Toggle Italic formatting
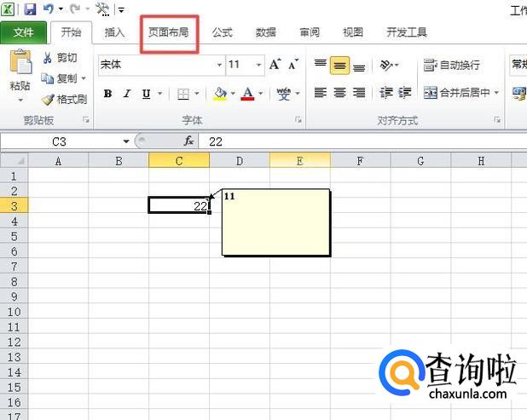Screen dimensions: 527x420 (127, 94)
